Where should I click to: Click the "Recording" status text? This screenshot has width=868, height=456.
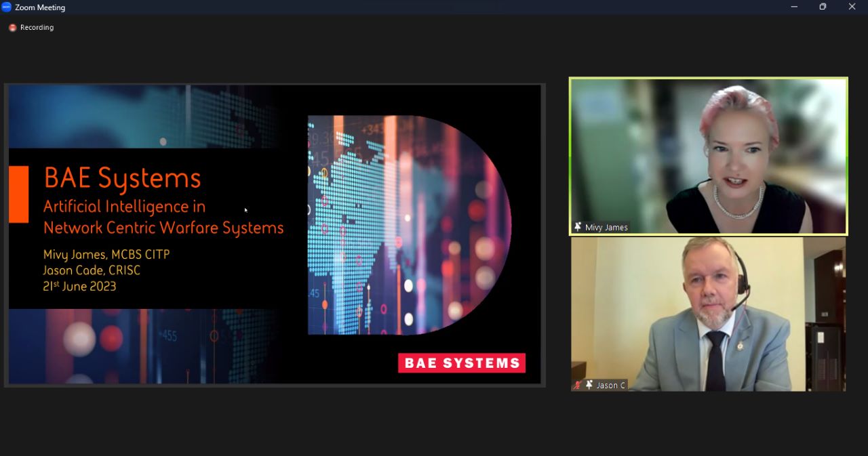click(37, 28)
